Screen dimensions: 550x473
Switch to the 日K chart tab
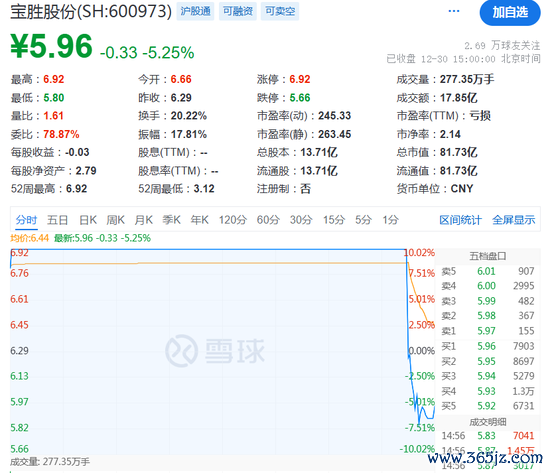pos(88,220)
